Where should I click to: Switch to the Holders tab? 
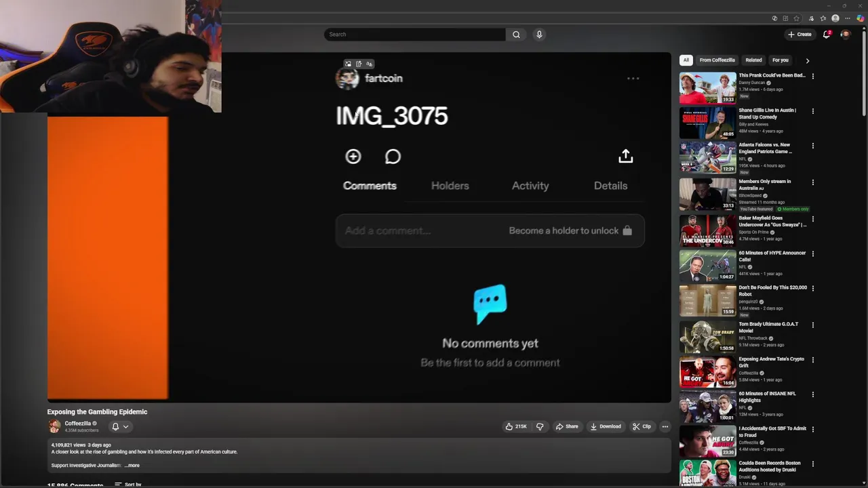point(450,186)
